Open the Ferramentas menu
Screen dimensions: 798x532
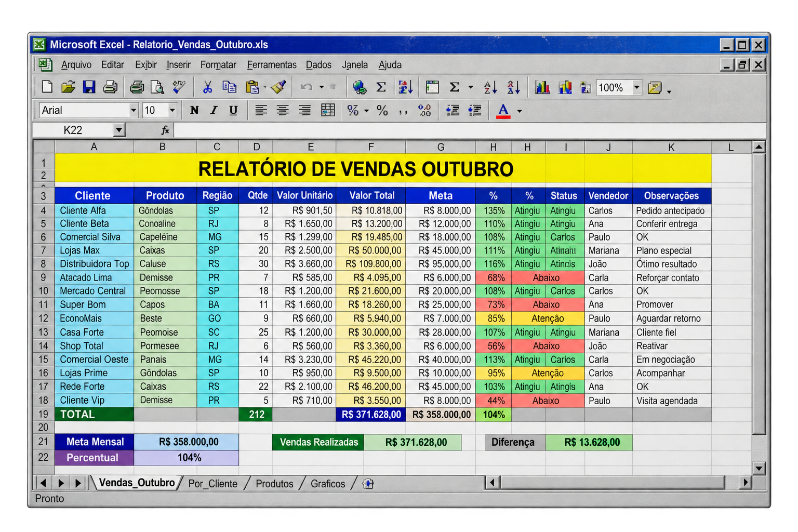pos(272,65)
